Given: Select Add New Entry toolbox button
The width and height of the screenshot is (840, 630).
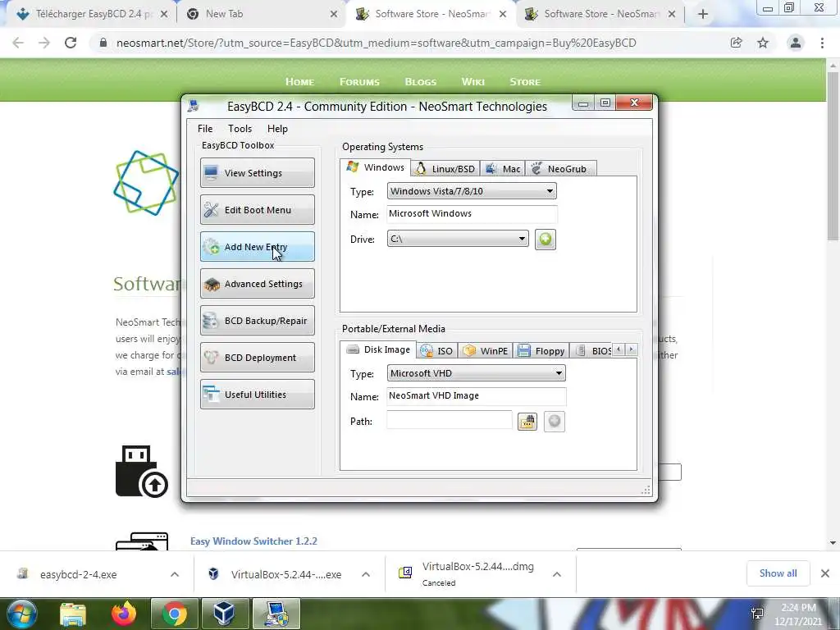Looking at the screenshot, I should [x=257, y=246].
